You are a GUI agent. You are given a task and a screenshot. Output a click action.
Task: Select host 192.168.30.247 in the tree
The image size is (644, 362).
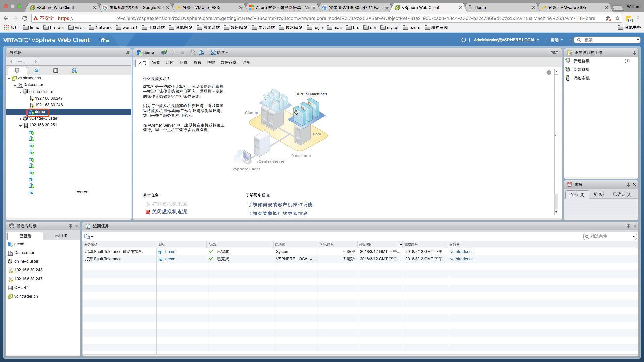49,98
